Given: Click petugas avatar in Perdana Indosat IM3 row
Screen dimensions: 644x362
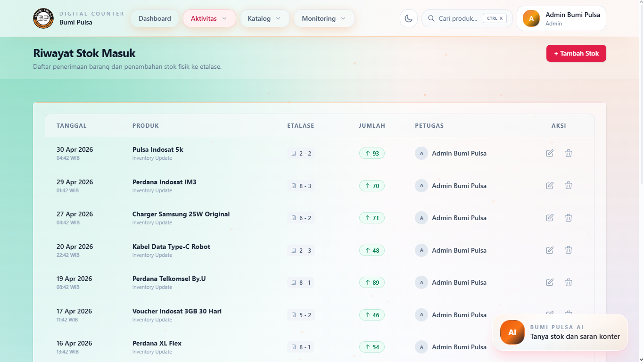Looking at the screenshot, I should [x=421, y=186].
